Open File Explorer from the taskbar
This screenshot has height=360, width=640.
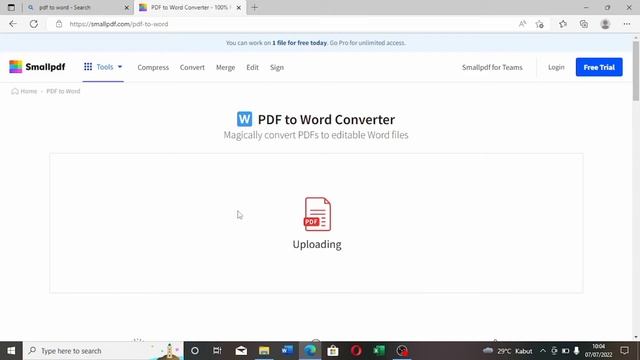pyautogui.click(x=264, y=351)
